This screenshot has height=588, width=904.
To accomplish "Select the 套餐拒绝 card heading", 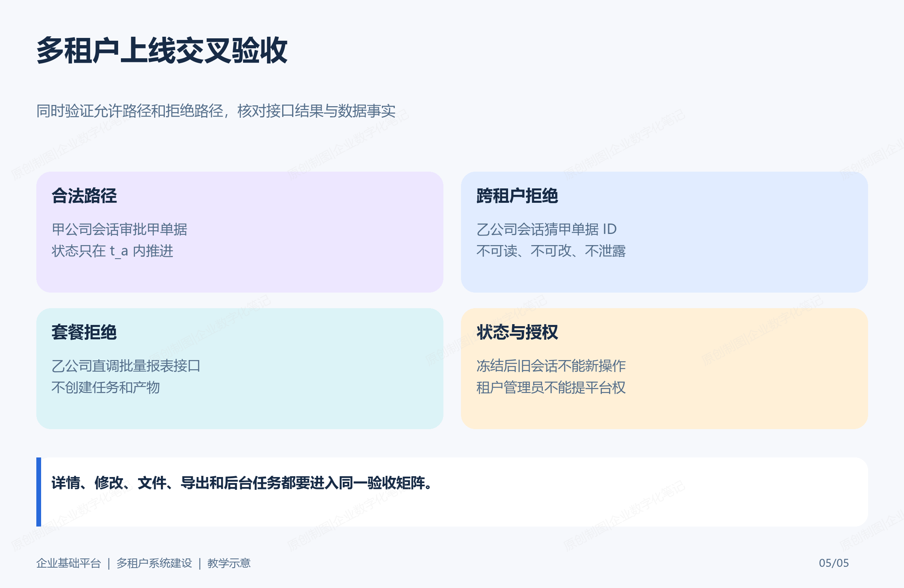I will [84, 332].
